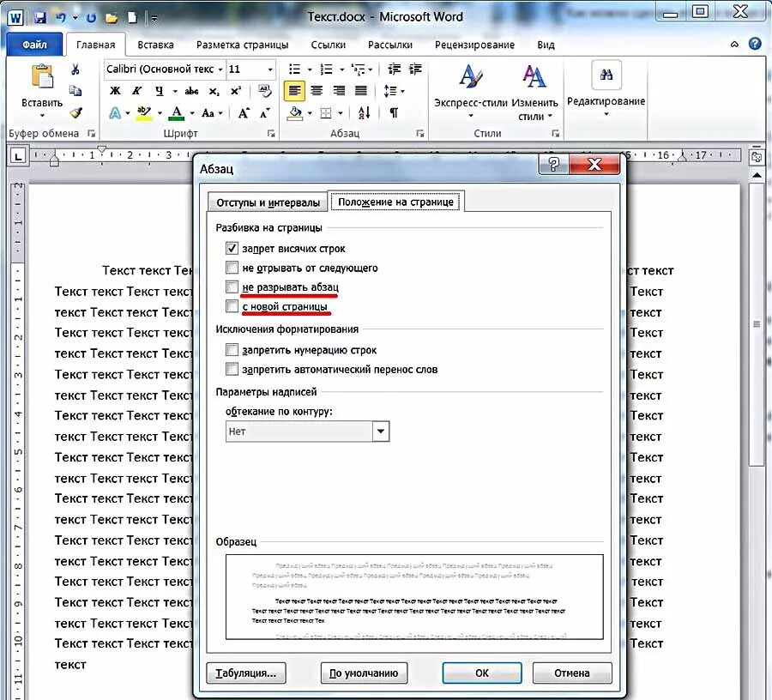
Task: Decrease paragraph indent
Action: pos(394,69)
